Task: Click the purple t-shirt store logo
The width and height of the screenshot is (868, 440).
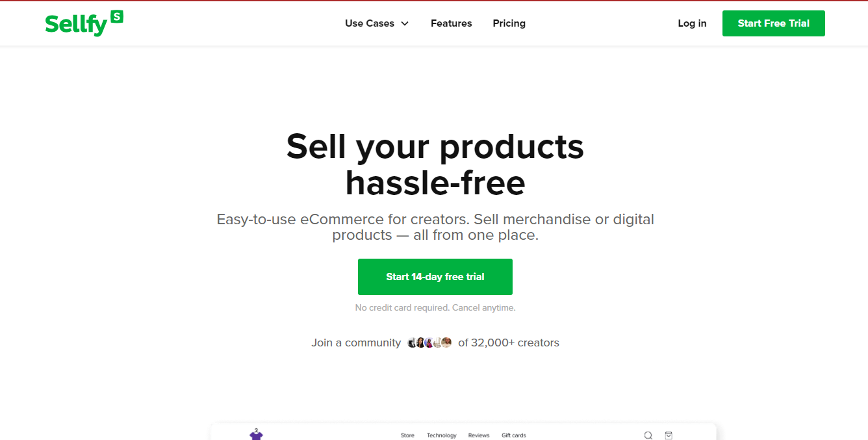Action: [257, 434]
